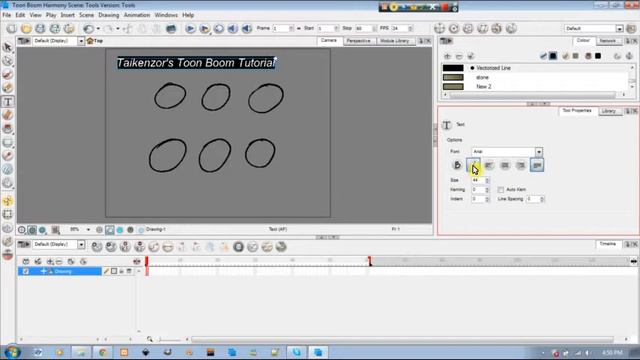Set right text alignment
640x360 pixels.
(x=521, y=165)
